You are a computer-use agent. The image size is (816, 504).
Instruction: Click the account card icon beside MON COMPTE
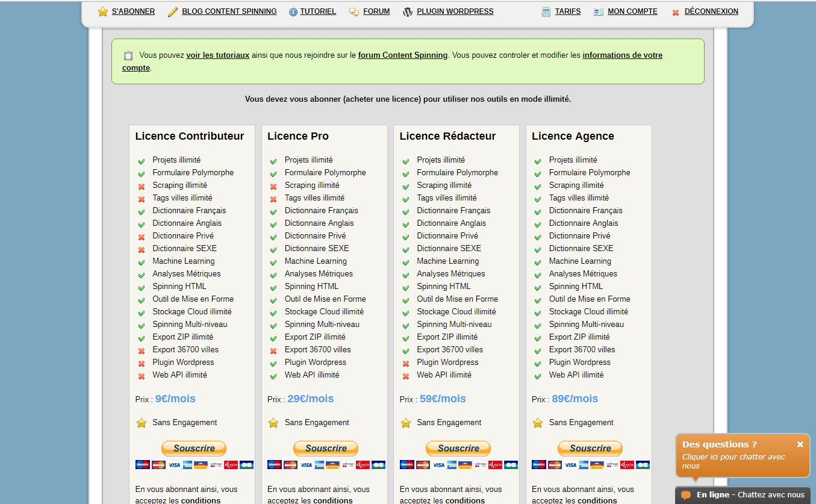pos(599,12)
